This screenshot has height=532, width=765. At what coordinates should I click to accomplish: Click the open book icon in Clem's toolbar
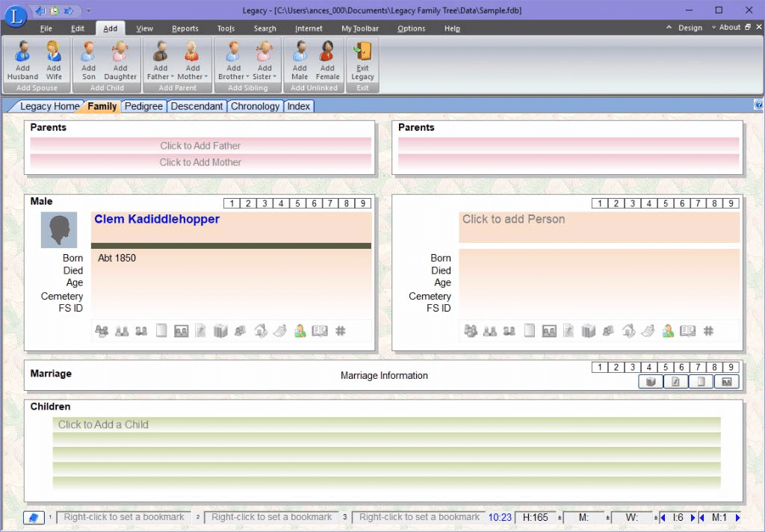320,332
